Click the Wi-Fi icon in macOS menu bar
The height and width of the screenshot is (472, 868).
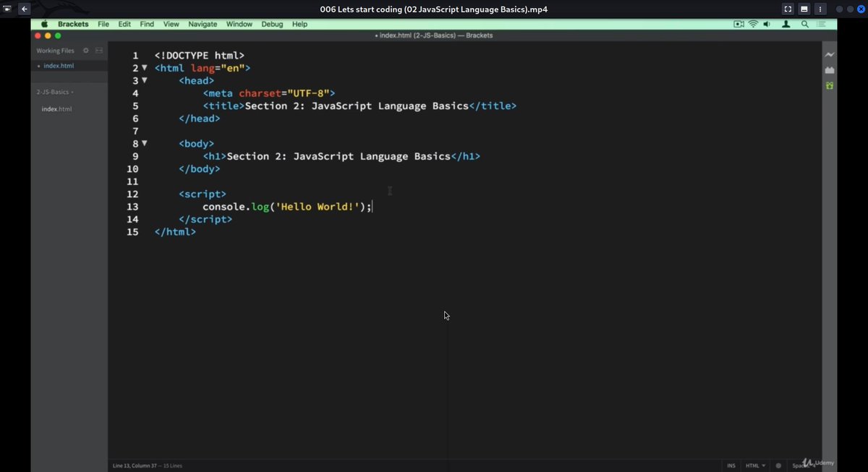tap(753, 24)
